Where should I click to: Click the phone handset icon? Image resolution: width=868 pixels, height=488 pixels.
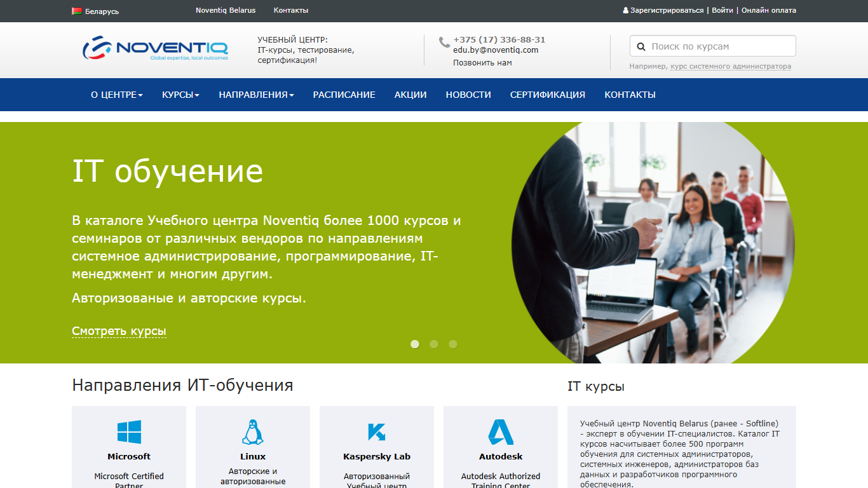coord(444,43)
